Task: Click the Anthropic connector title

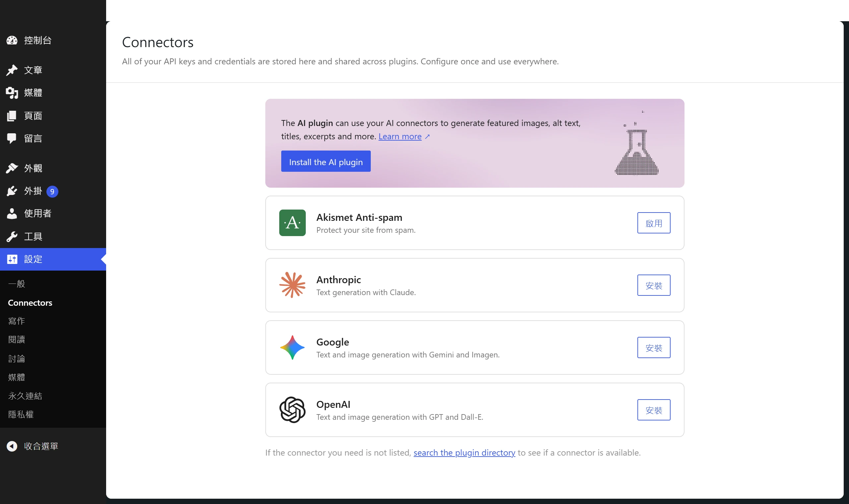Action: tap(339, 280)
